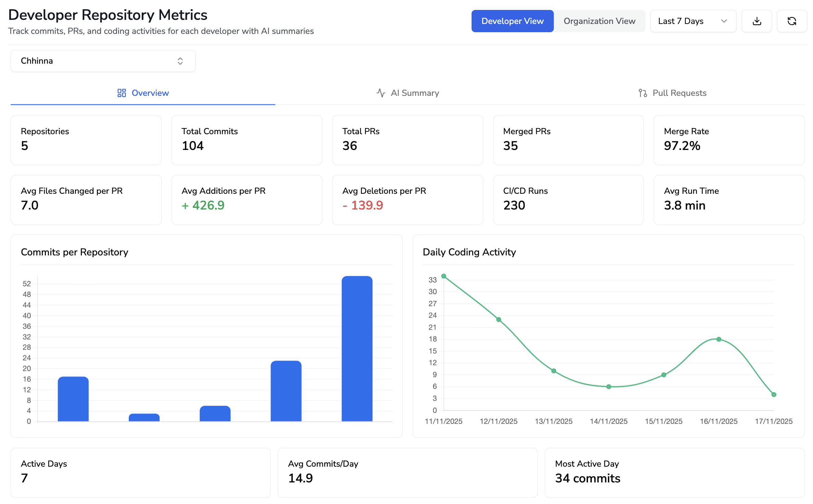
Task: Click the Total Commits value 104
Action: (193, 146)
